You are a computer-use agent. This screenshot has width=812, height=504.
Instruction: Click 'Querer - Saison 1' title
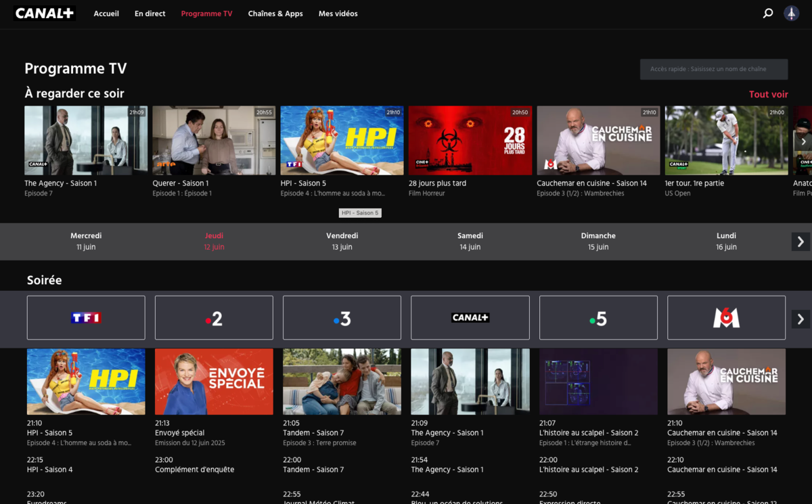(x=180, y=183)
